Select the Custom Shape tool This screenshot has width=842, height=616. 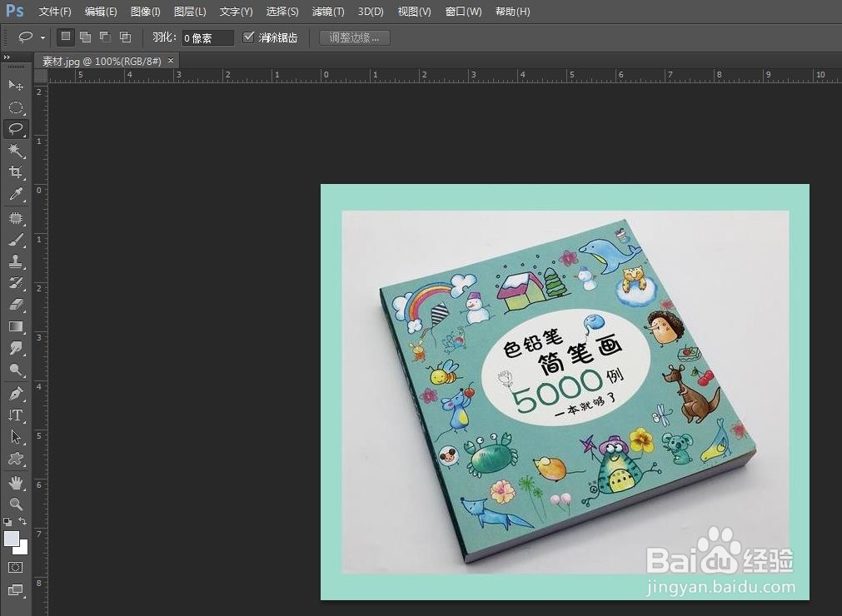[x=16, y=458]
